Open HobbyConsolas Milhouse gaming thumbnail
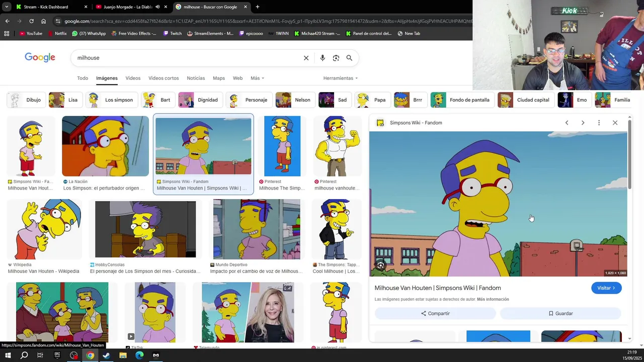Viewport: 644px width, 362px height. point(145,229)
